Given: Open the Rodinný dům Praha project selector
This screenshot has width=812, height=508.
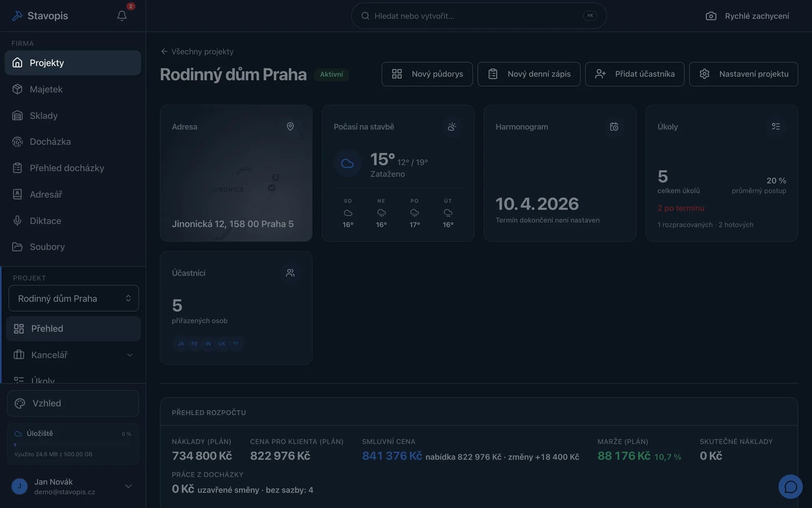Looking at the screenshot, I should click(x=73, y=298).
